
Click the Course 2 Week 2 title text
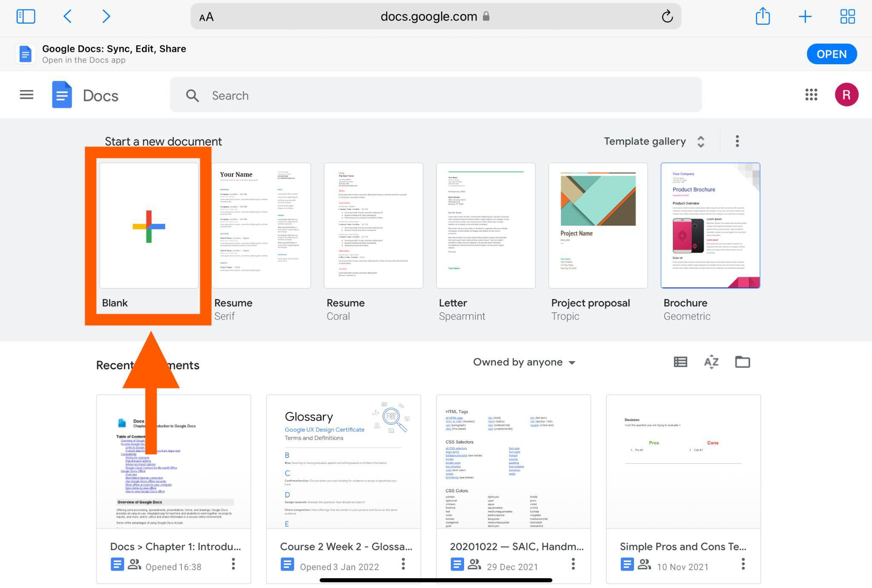(346, 546)
